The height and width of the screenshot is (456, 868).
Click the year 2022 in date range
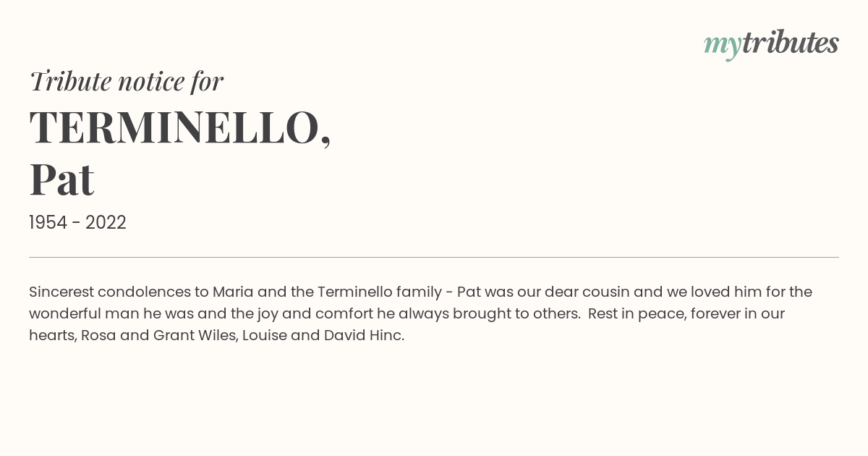click(106, 223)
